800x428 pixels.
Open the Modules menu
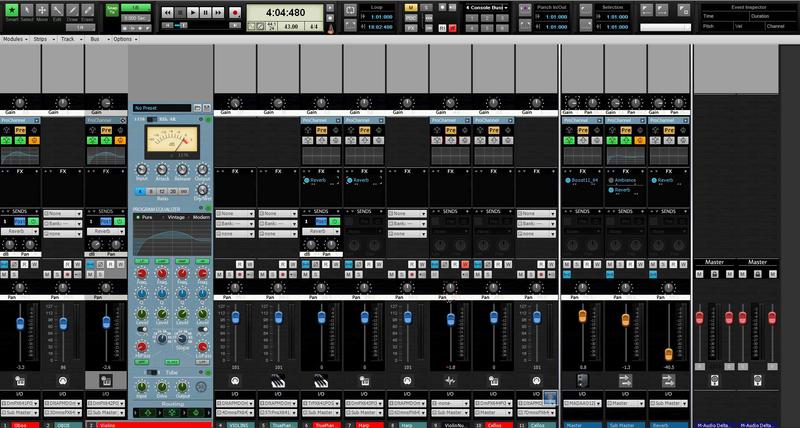(14, 39)
